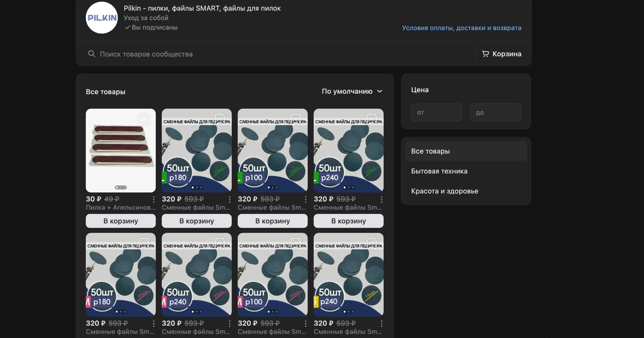Select Бытовая техника category
The height and width of the screenshot is (338, 644).
point(439,171)
